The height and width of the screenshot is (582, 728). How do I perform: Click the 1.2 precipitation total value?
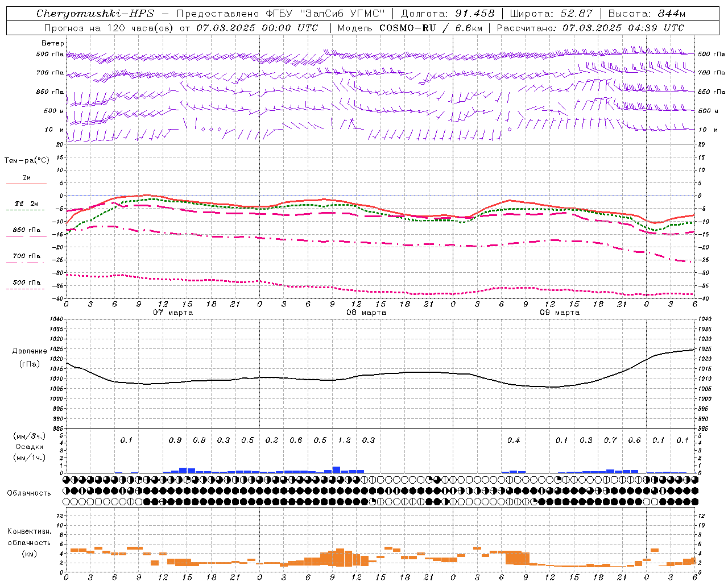[x=344, y=440]
